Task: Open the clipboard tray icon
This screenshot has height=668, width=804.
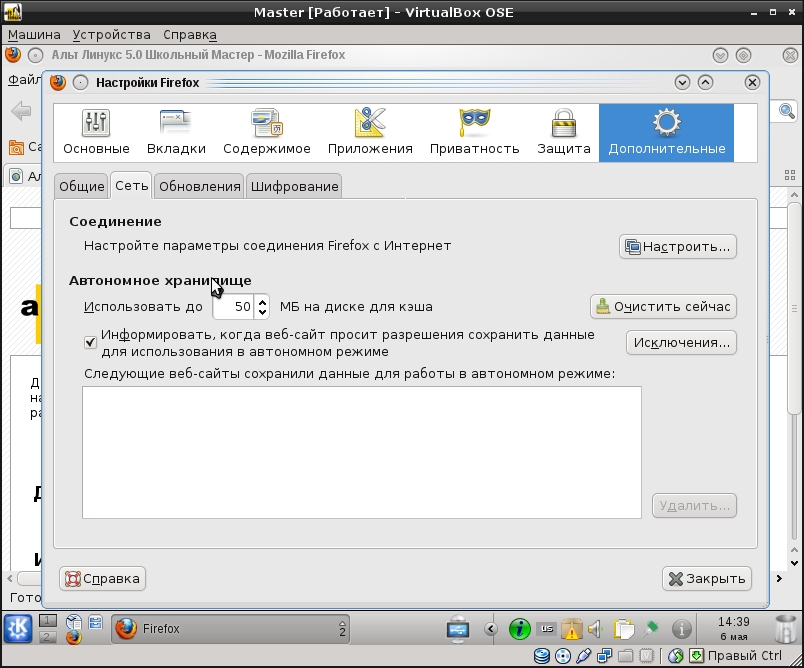Action: [624, 629]
